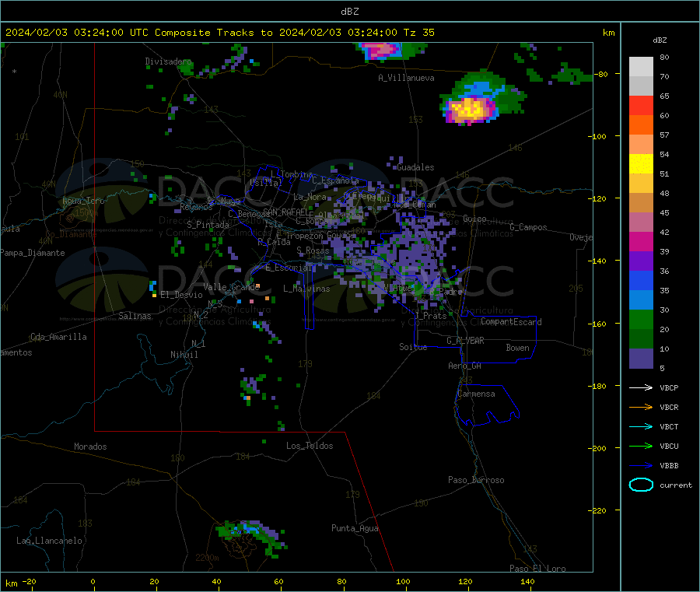
Task: Click the 'Lag.Llancanelo' map label
Action: (49, 541)
